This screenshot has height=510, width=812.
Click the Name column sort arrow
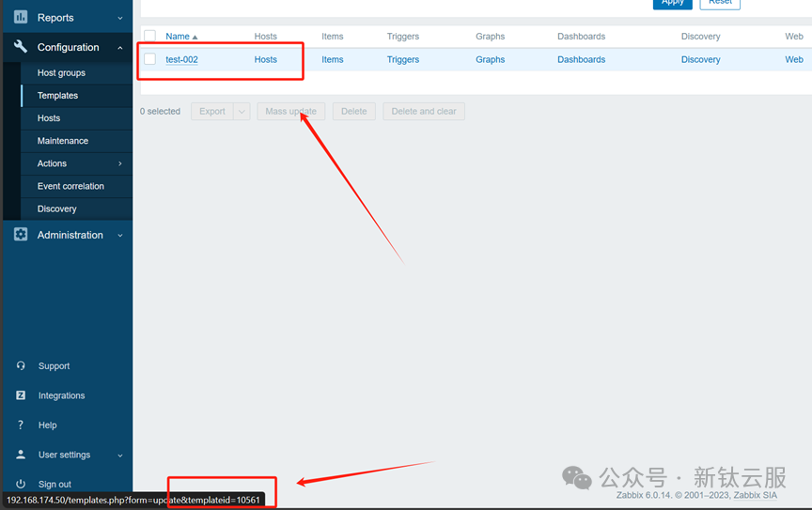(195, 37)
